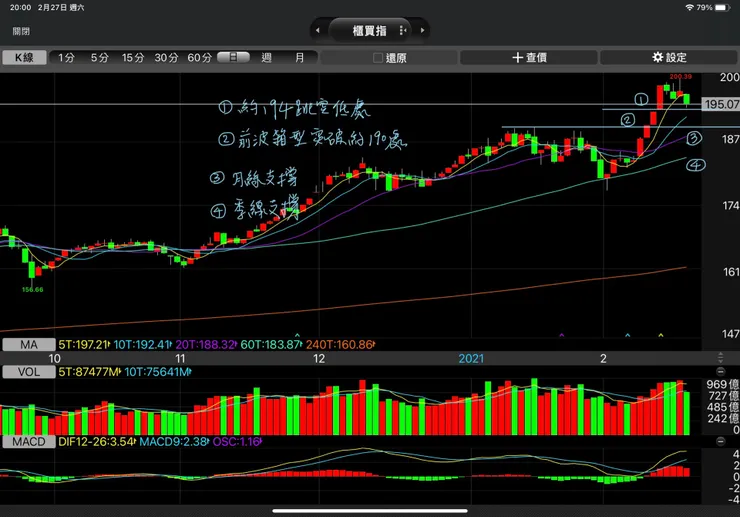Image resolution: width=740 pixels, height=517 pixels.
Task: Select the highlighted daily timeframe tab
Action: 233,57
